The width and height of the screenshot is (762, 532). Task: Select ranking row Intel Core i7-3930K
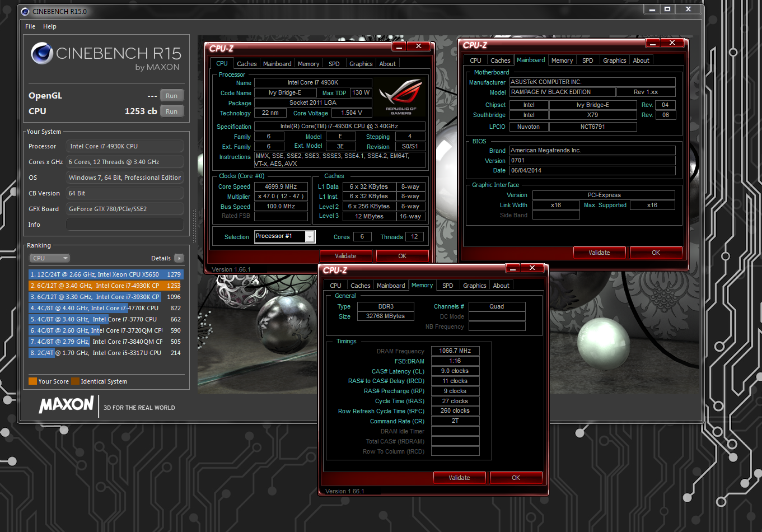click(x=106, y=297)
